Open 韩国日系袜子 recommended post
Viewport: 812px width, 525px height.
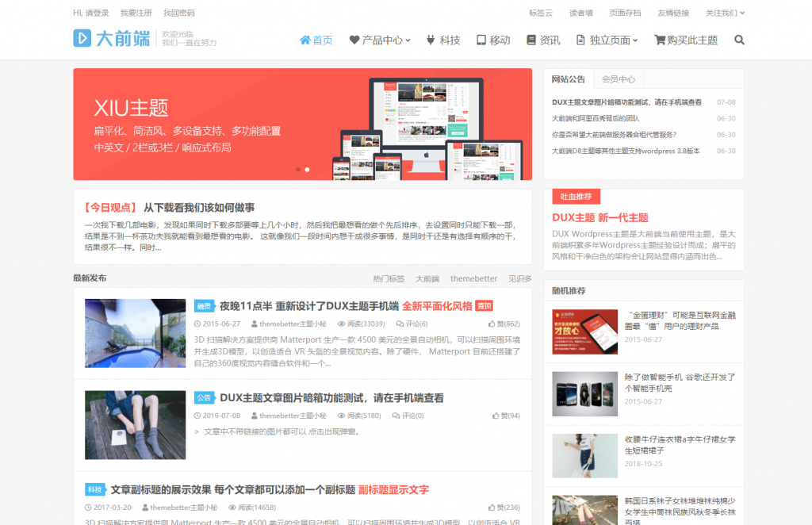(680, 512)
